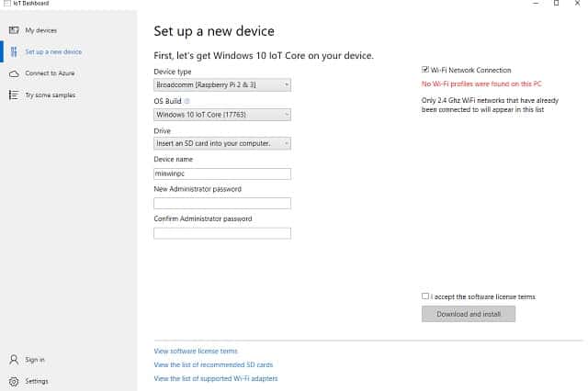Click the 'Drive' label
Screen dimensions: 588x391
tap(162, 130)
